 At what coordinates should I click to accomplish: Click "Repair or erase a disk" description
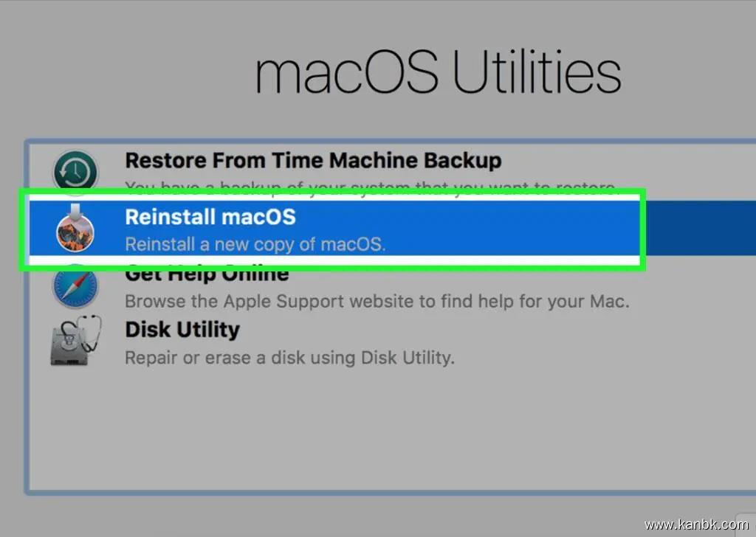pyautogui.click(x=289, y=358)
